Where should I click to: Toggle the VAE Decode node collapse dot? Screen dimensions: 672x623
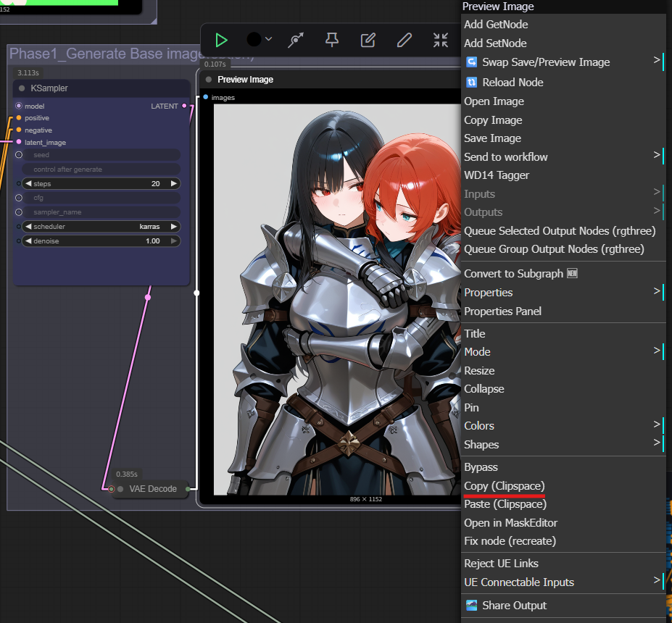coord(120,489)
